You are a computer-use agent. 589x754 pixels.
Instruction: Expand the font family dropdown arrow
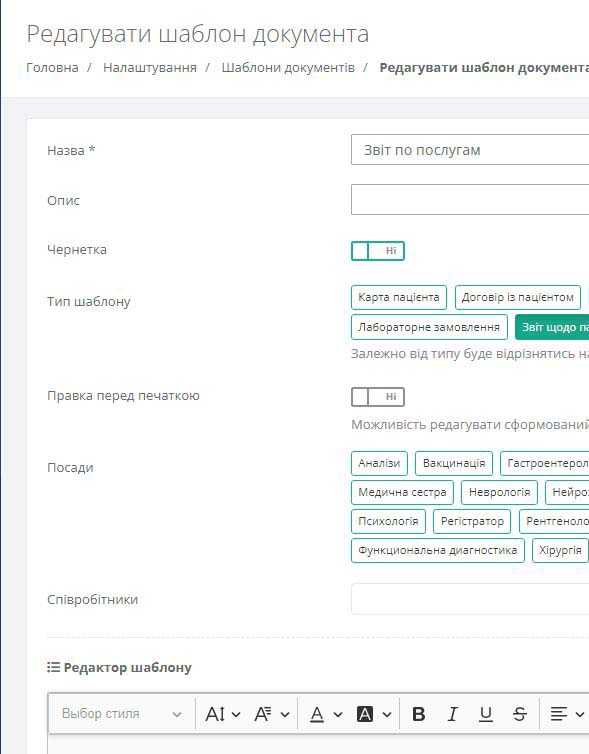click(285, 715)
